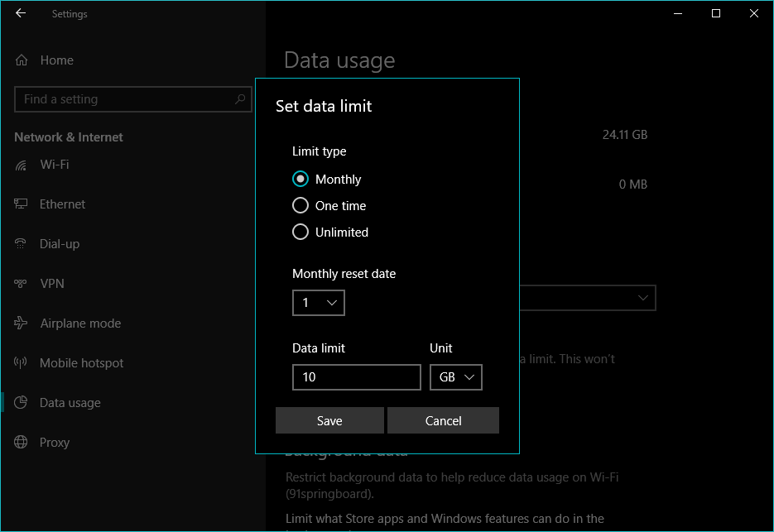
Task: Click the VPN icon in sidebar
Action: click(22, 284)
